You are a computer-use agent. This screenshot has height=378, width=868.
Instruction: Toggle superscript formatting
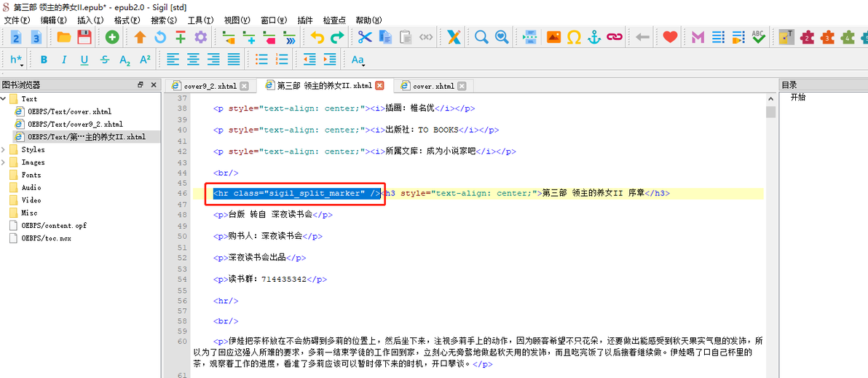[x=145, y=60]
